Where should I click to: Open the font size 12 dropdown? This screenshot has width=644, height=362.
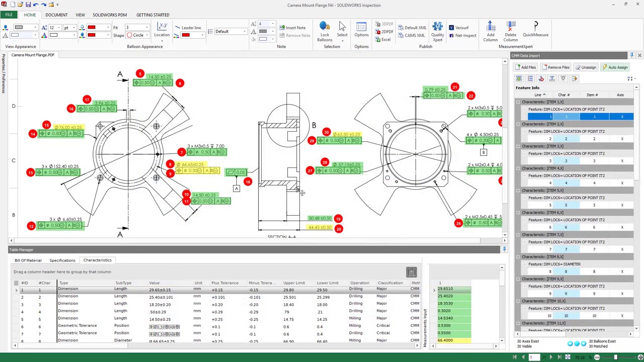coord(55,28)
